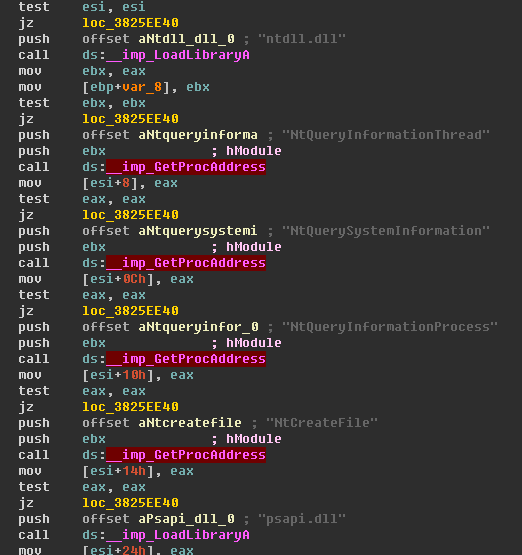Select the 'test ebx, ebx' operands
Image resolution: width=522 pixels, height=555 pixels.
(x=114, y=103)
